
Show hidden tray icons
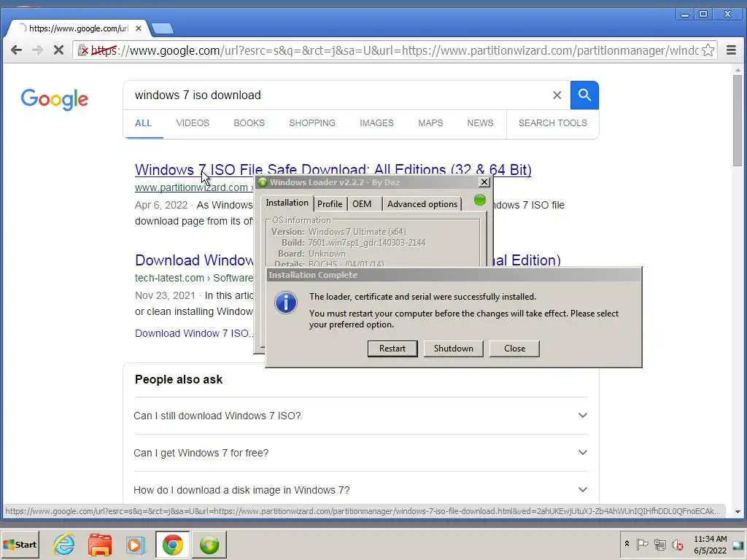coord(627,544)
